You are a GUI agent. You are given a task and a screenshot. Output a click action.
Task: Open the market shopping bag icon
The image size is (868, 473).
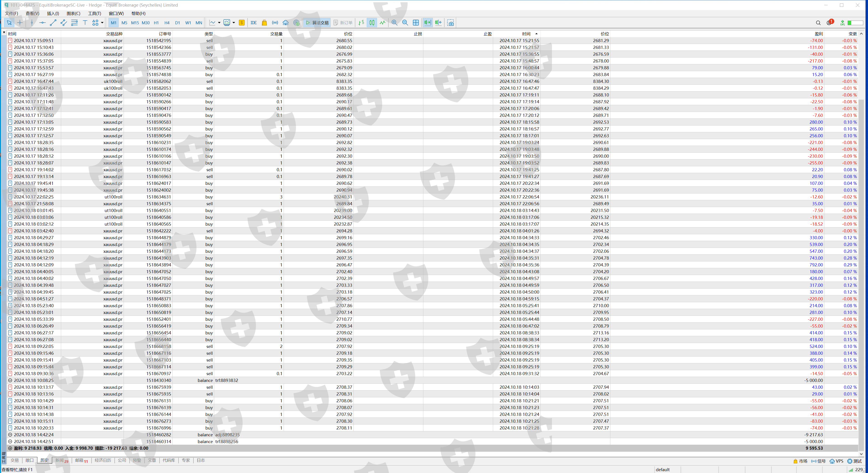[264, 23]
